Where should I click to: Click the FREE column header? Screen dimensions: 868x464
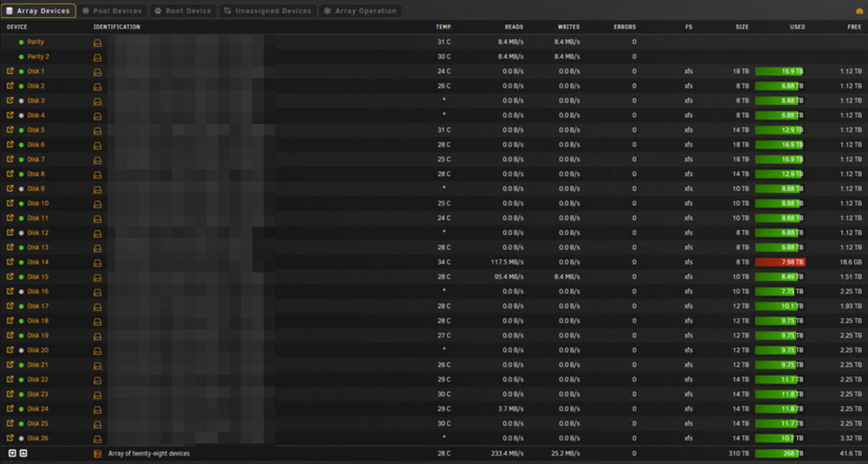[x=854, y=27]
